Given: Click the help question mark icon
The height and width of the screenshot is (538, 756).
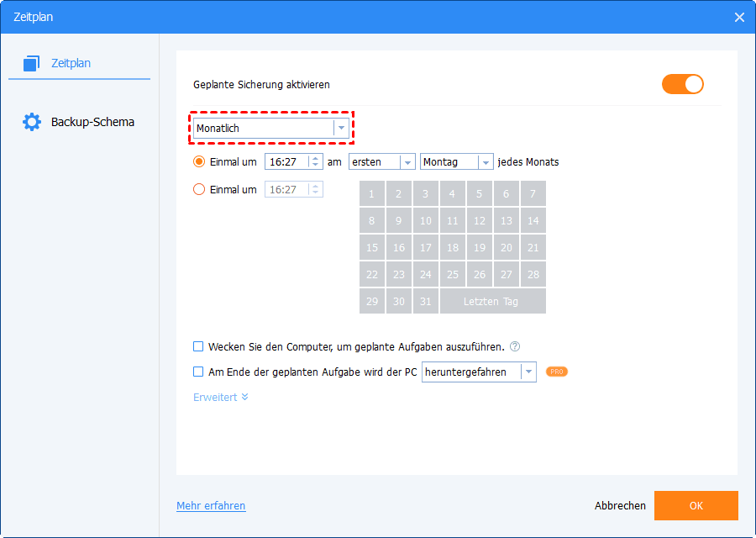Looking at the screenshot, I should [515, 346].
